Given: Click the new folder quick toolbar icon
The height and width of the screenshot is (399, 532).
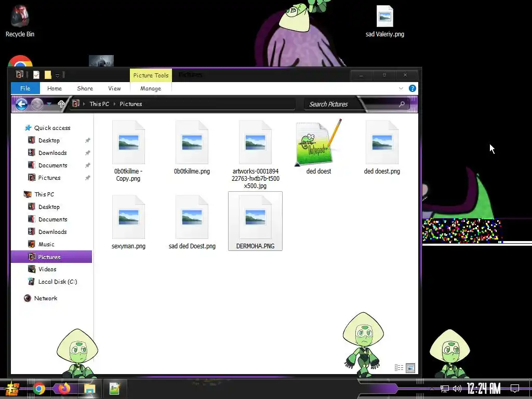Looking at the screenshot, I should (x=48, y=75).
